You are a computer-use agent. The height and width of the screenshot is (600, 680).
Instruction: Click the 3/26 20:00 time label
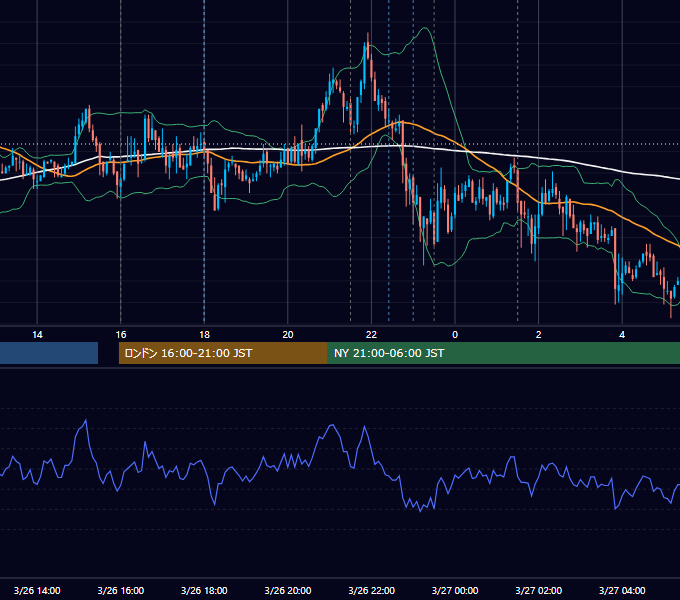coord(288,590)
